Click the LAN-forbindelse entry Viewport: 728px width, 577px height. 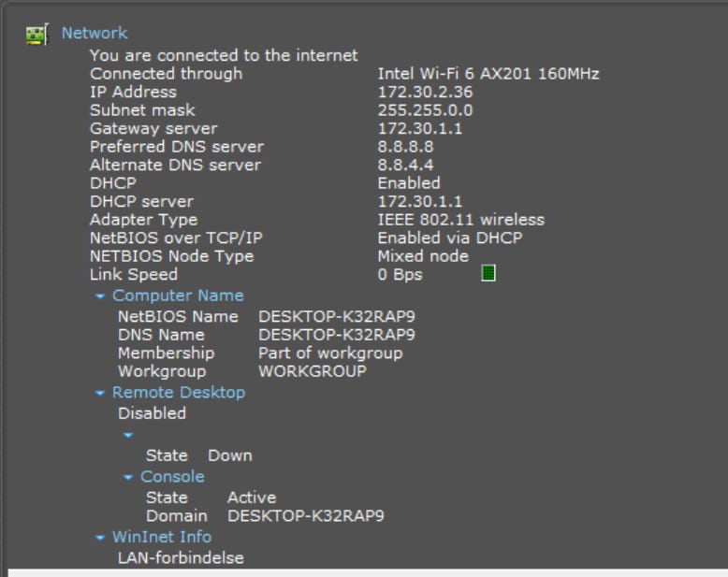coord(181,558)
